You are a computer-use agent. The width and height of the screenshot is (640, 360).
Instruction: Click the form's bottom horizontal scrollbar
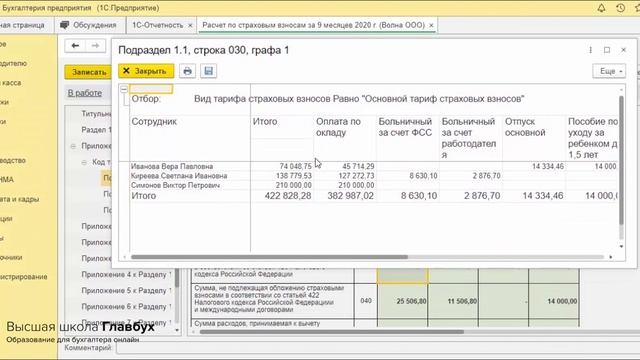point(331,332)
